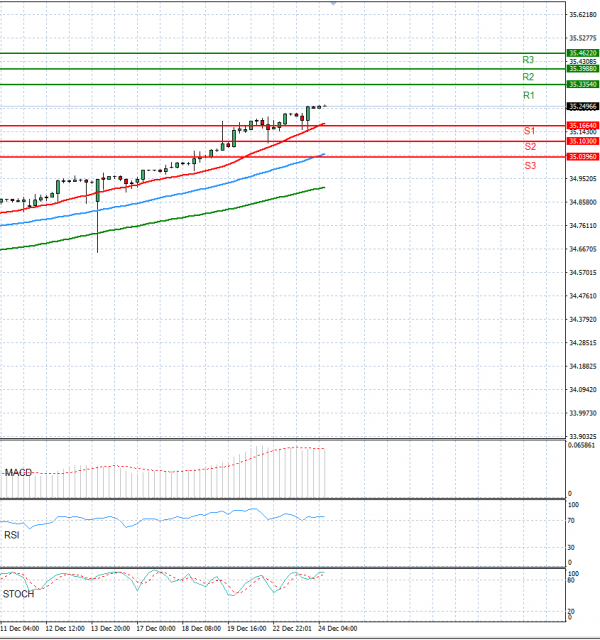Select the 35.46220 green price tag
The image size is (600, 640).
583,53
